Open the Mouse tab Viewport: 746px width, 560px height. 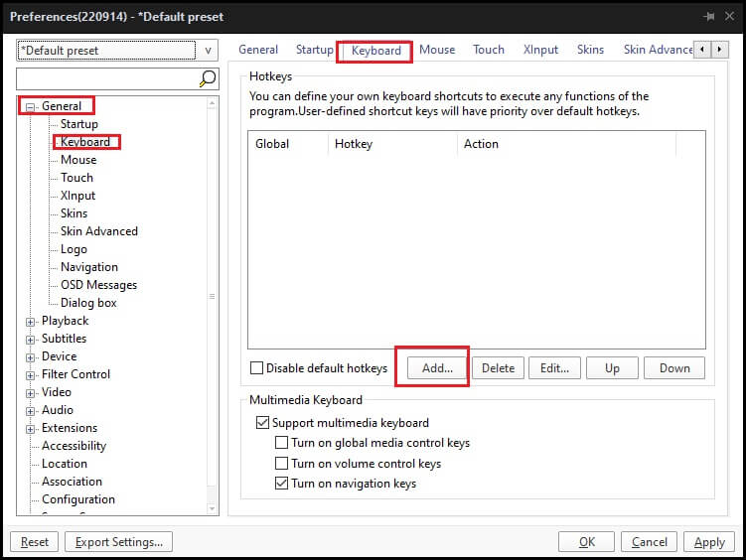coord(437,50)
